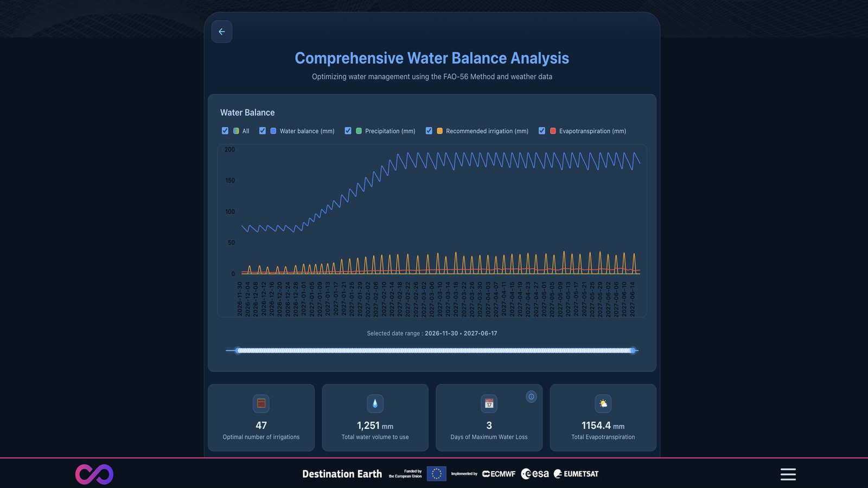Toggle the Precipitation (mm) checkbox
The height and width of the screenshot is (488, 868).
coord(348,131)
